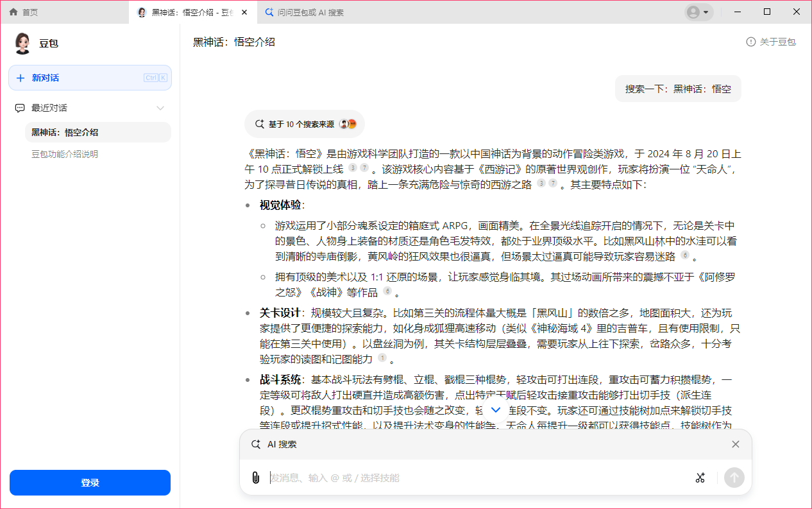
Task: Click citation badge 6 after 迷路
Action: 685,255
